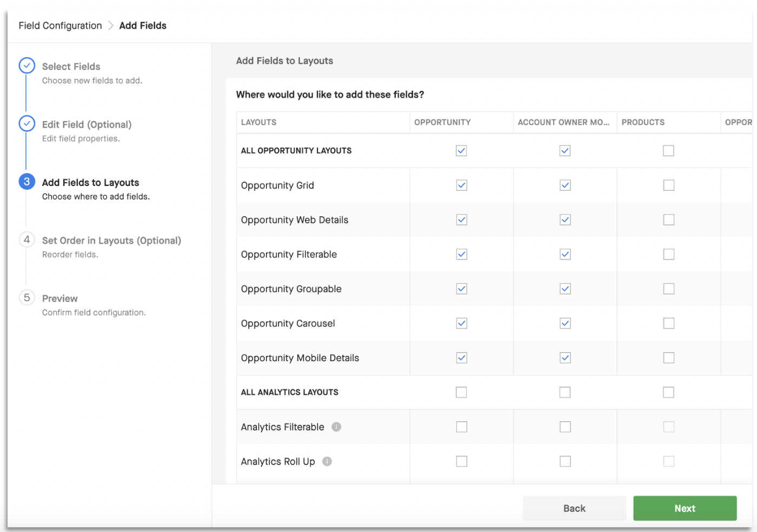Click the Opportunity Grid row label

click(277, 185)
